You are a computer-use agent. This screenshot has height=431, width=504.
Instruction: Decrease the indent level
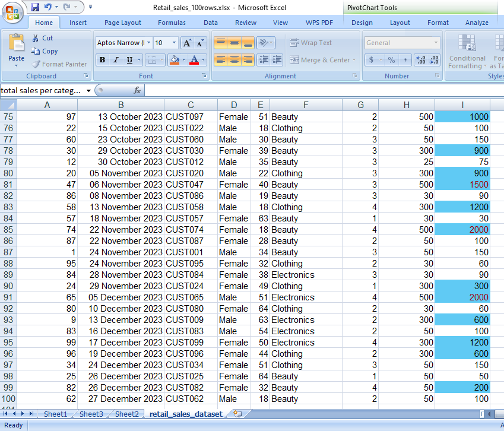tap(264, 60)
